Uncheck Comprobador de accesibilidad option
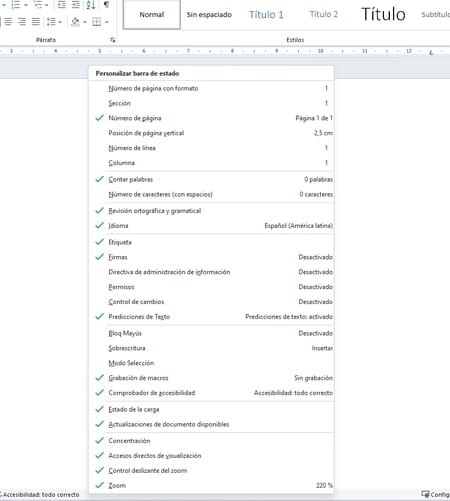 (x=212, y=393)
